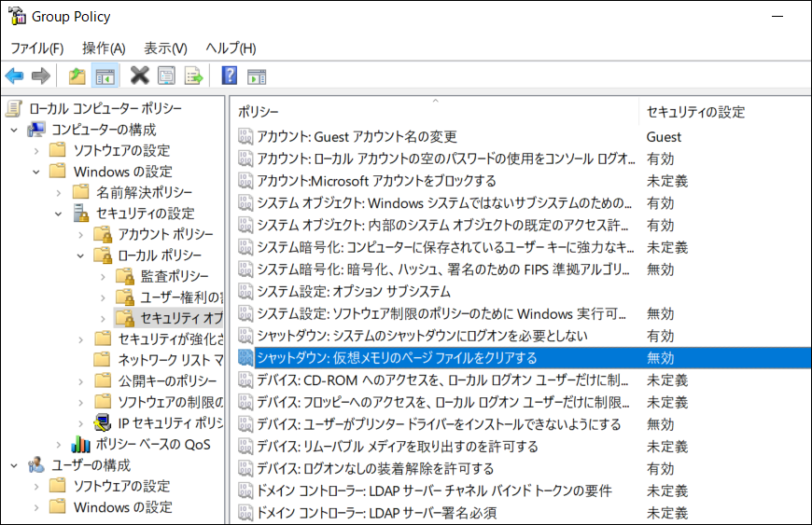Toggle the Show/Hide Action Pane icon

257,76
